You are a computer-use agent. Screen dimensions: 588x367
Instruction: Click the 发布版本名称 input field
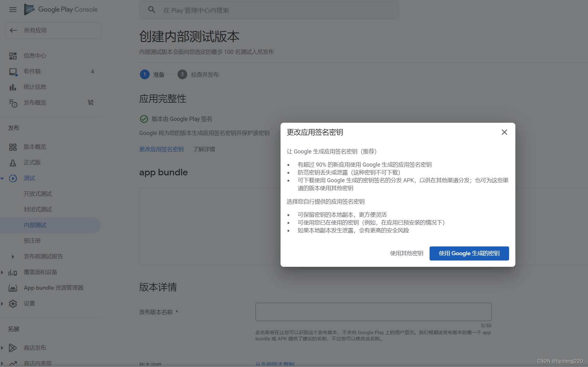(373, 312)
